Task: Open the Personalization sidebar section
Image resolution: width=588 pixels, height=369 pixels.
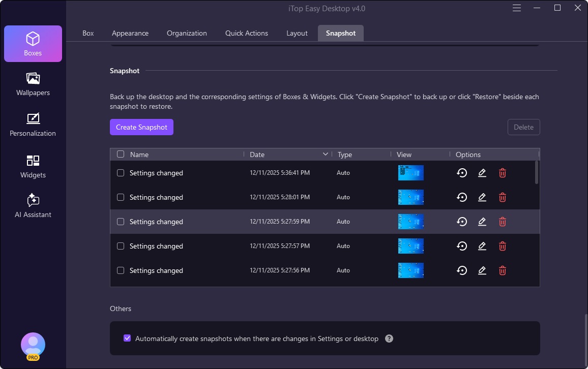Action: [x=33, y=125]
